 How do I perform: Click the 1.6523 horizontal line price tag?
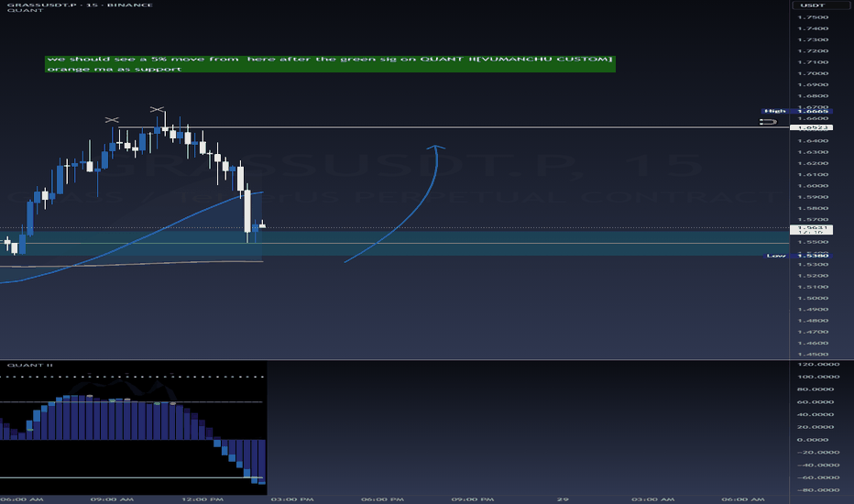(811, 127)
